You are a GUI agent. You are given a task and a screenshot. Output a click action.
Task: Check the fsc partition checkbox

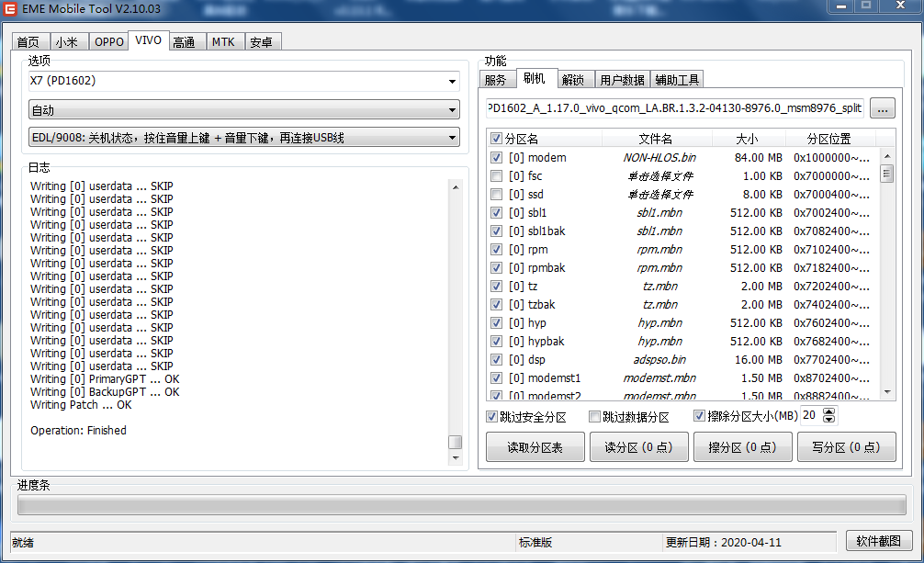(496, 175)
